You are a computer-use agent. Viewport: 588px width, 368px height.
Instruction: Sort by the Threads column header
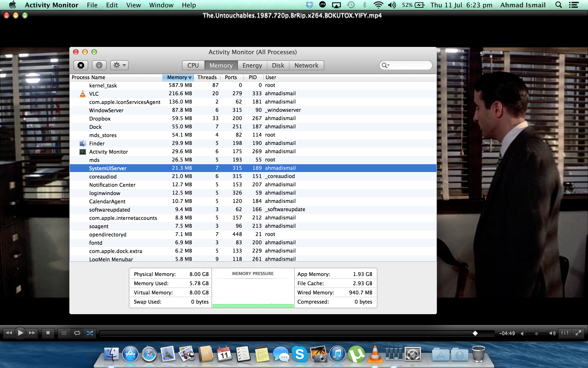tap(207, 78)
